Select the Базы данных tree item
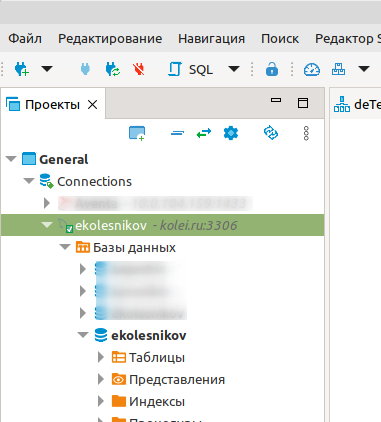 click(x=134, y=248)
